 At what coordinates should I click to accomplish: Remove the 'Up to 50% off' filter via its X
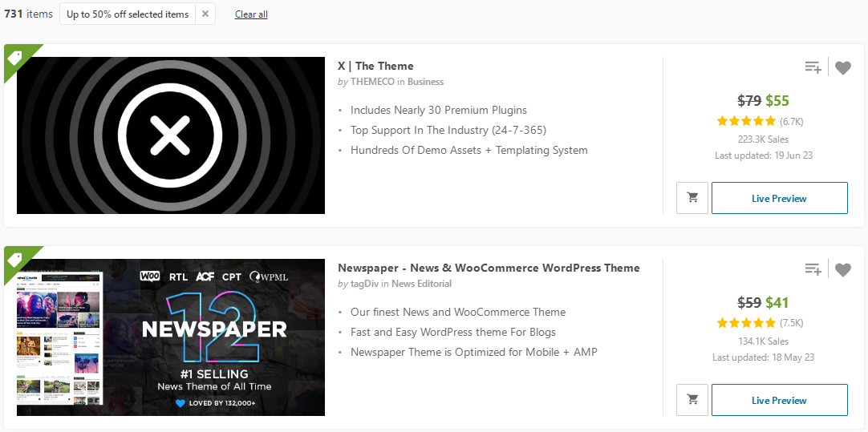pos(205,14)
